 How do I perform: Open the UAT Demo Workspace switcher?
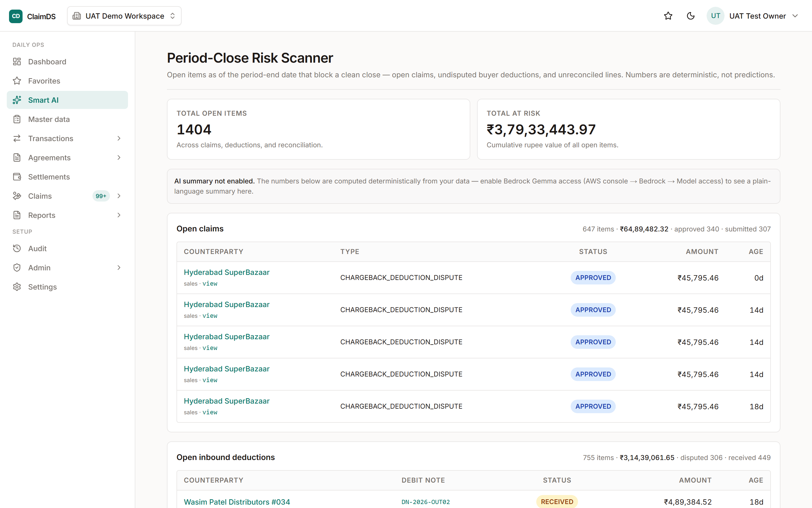(124, 16)
